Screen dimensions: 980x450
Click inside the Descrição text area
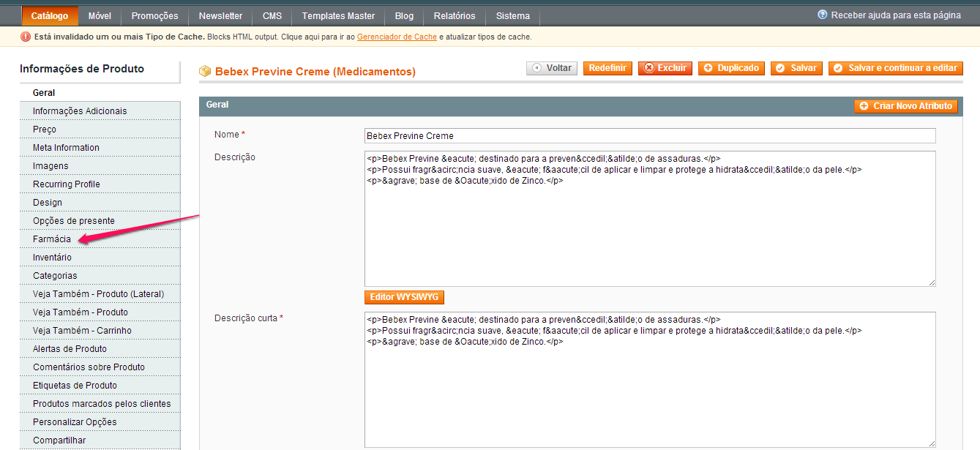tap(650, 219)
